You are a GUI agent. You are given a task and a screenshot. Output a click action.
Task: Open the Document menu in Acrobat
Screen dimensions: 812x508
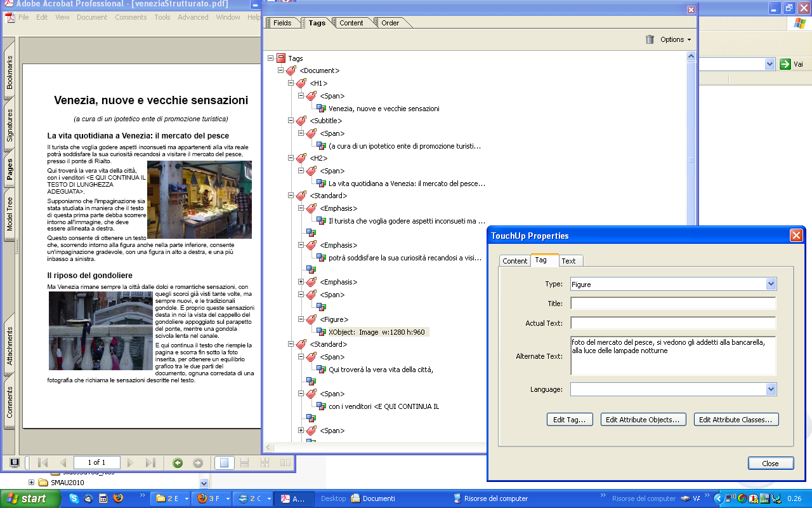click(92, 17)
